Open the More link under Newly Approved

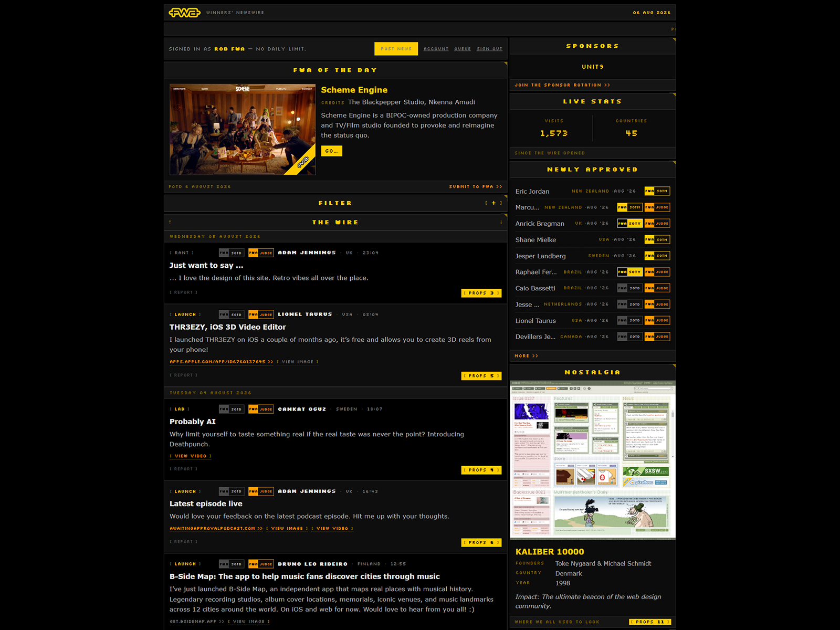coord(526,356)
